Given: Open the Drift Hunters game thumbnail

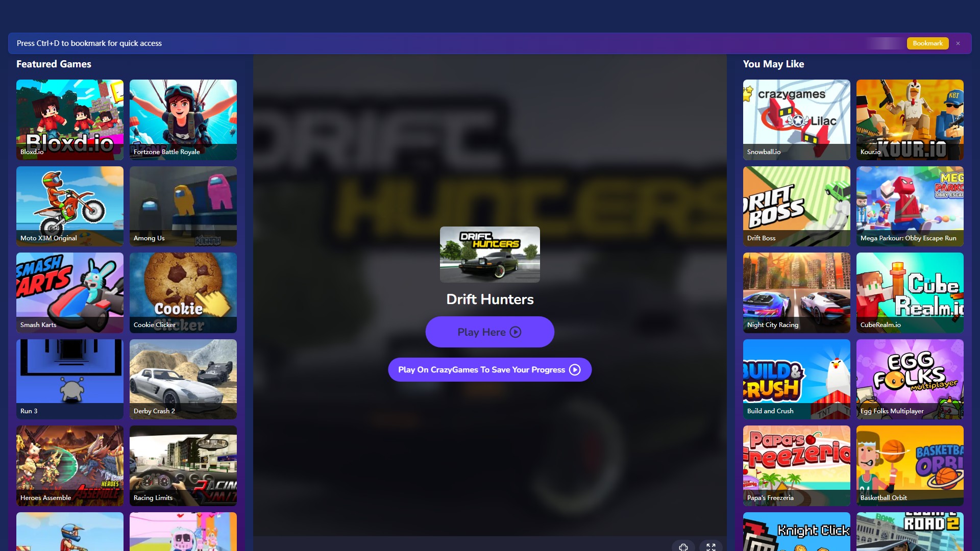Looking at the screenshot, I should point(489,255).
